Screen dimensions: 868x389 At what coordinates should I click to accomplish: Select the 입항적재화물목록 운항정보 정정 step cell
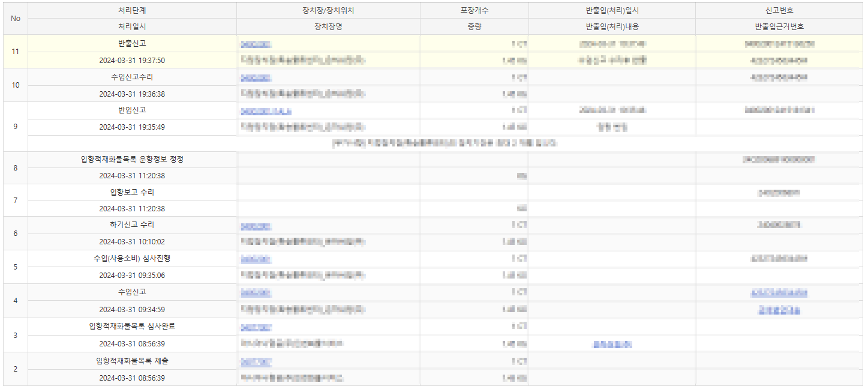132,160
